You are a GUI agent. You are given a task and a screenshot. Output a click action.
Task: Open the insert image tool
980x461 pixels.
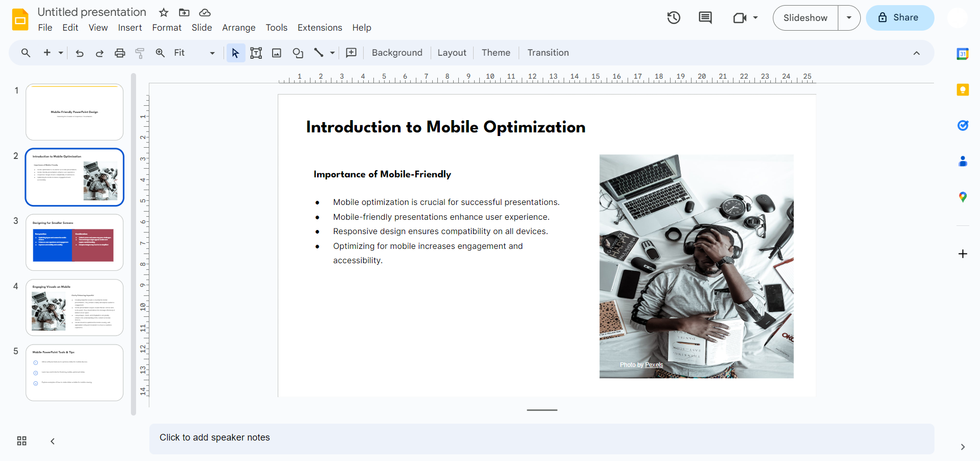pyautogui.click(x=276, y=53)
